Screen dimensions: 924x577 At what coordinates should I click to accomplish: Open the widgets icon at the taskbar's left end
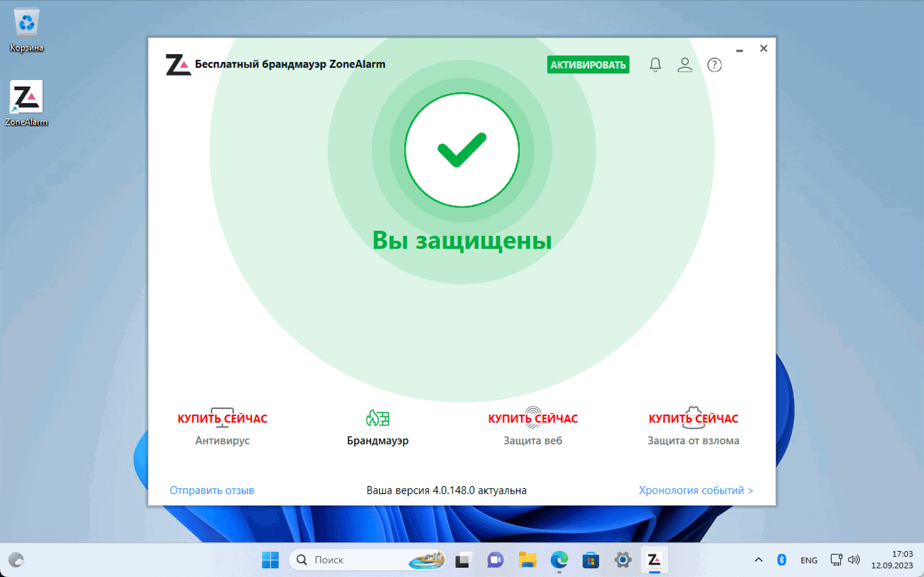click(x=17, y=560)
